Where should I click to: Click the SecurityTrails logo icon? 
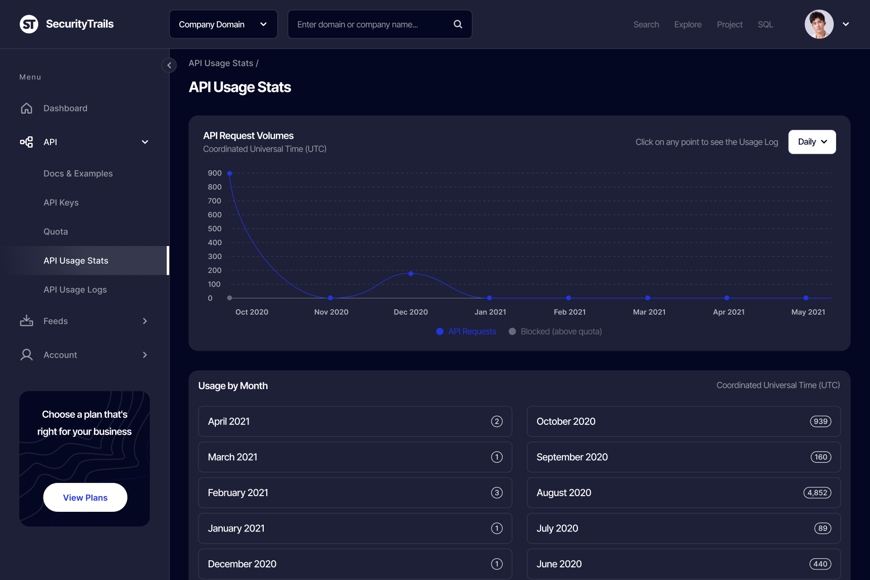[29, 24]
